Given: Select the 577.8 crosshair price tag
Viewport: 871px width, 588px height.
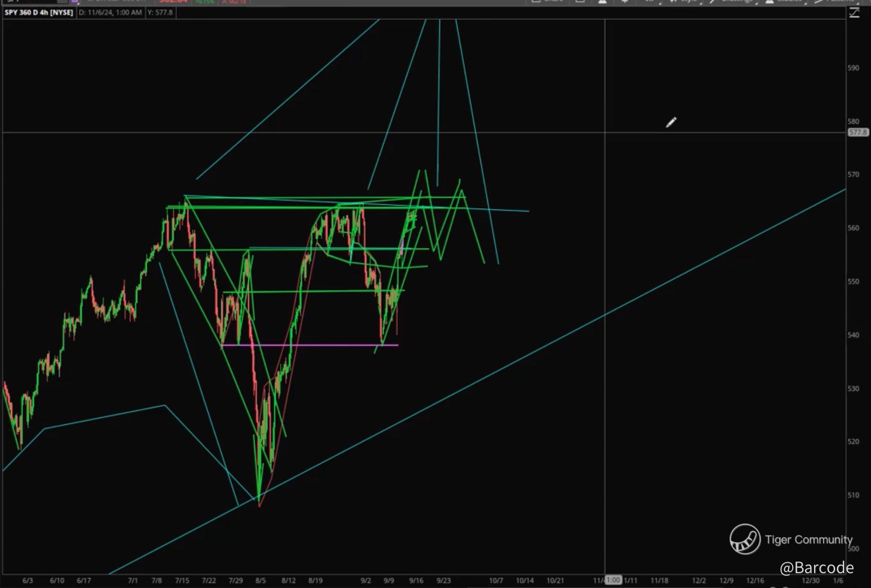Looking at the screenshot, I should (x=858, y=132).
